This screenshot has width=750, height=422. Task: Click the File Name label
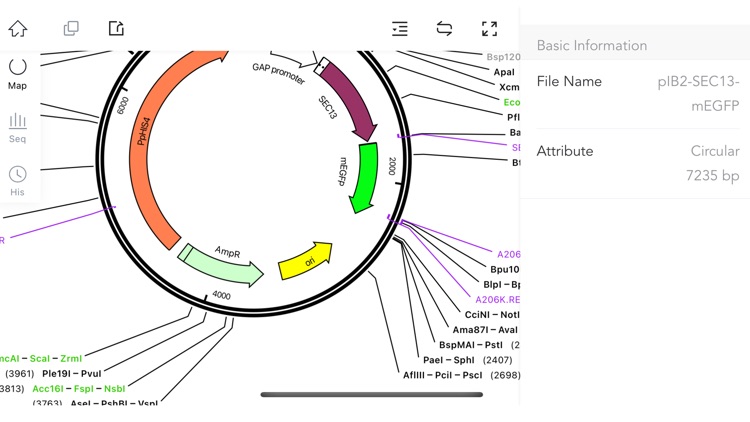(x=569, y=81)
